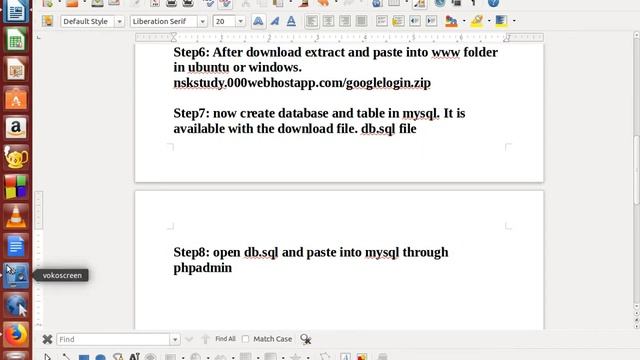Click the Find All button
The width and height of the screenshot is (640, 360).
tap(225, 339)
